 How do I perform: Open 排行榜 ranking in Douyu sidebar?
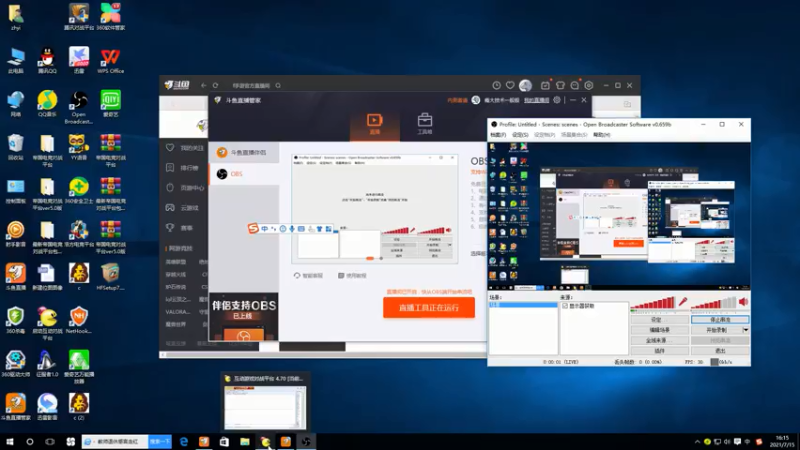pyautogui.click(x=183, y=168)
